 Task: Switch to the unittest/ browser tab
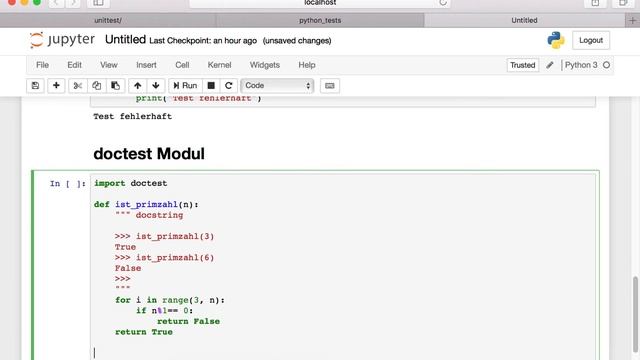(x=108, y=20)
